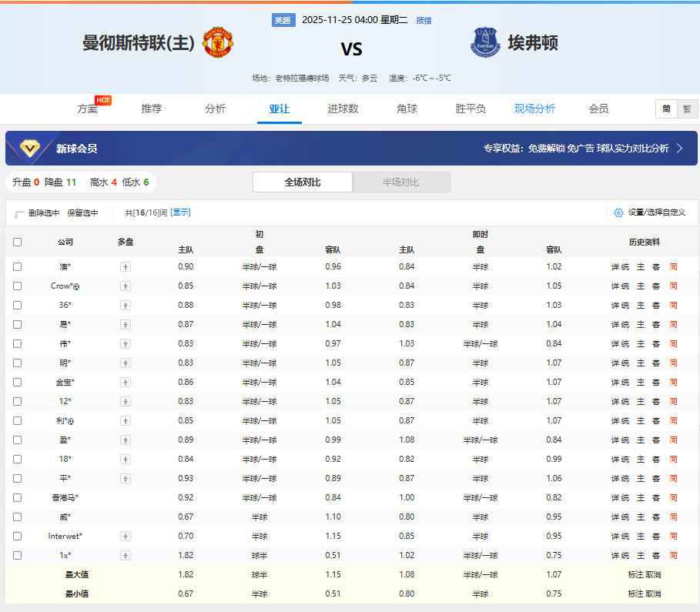
Task: Click the Everton team crest
Action: pyautogui.click(x=485, y=43)
